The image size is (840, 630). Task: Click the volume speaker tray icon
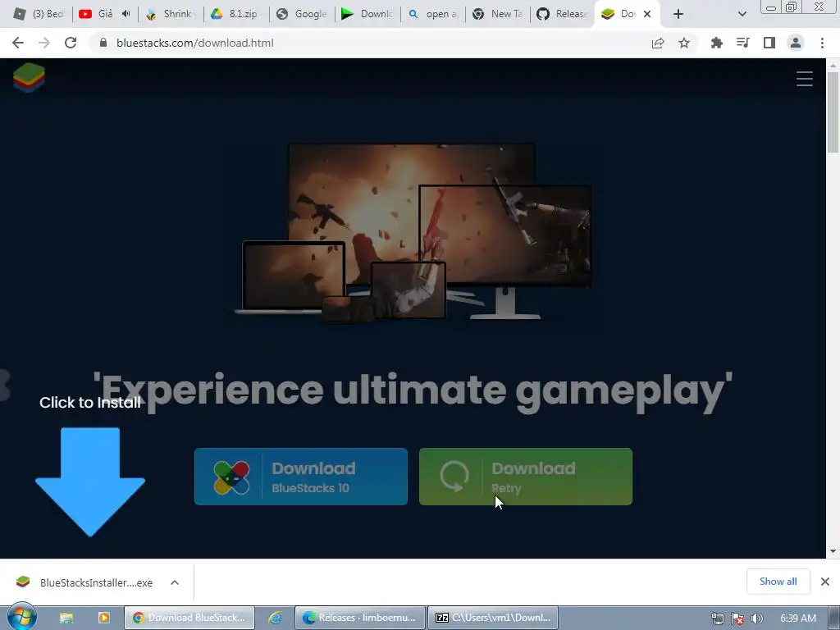click(756, 619)
